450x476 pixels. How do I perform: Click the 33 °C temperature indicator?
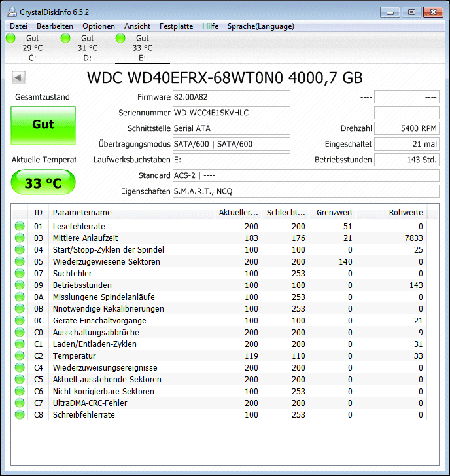[x=43, y=182]
